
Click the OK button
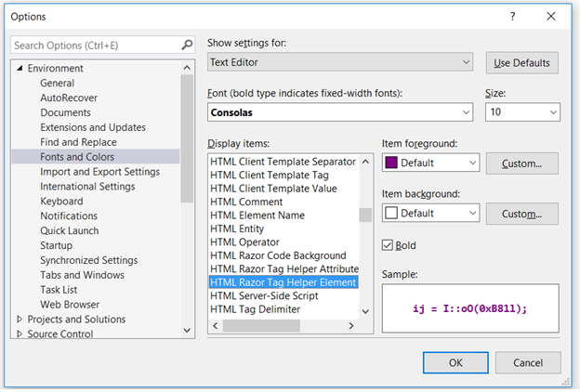455,362
